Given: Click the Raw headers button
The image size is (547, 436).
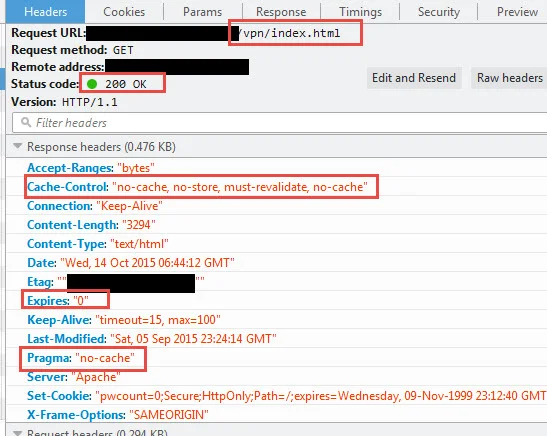Looking at the screenshot, I should (x=510, y=78).
